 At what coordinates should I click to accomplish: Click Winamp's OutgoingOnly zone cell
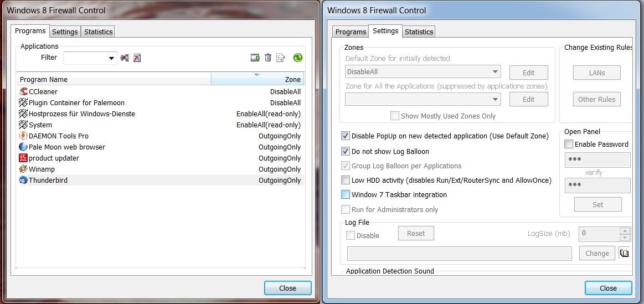280,169
